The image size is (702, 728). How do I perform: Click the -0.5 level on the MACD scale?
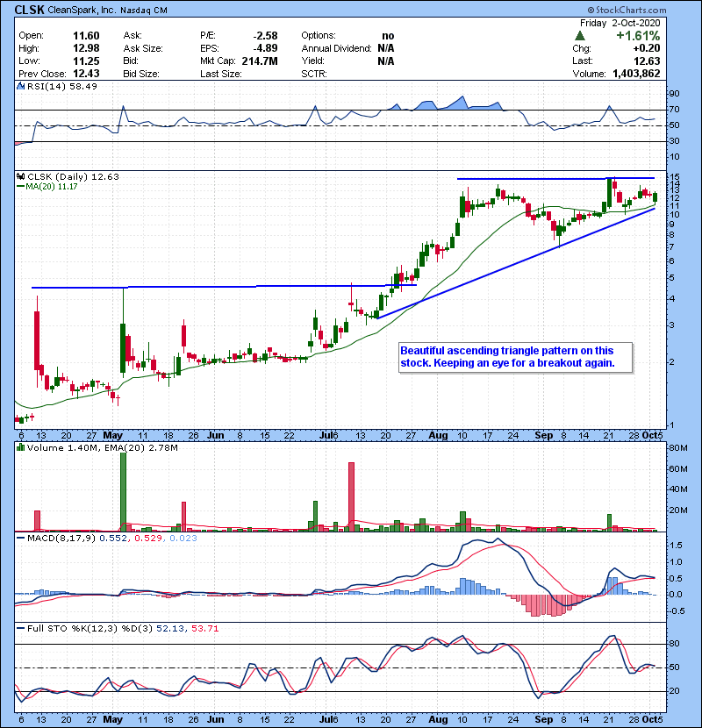(x=676, y=611)
